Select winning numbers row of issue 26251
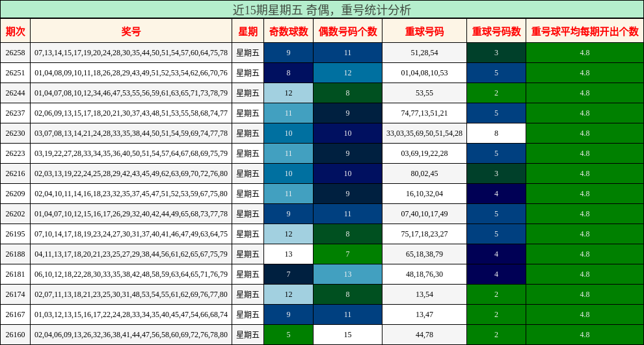The width and height of the screenshot is (644, 345). tap(131, 73)
